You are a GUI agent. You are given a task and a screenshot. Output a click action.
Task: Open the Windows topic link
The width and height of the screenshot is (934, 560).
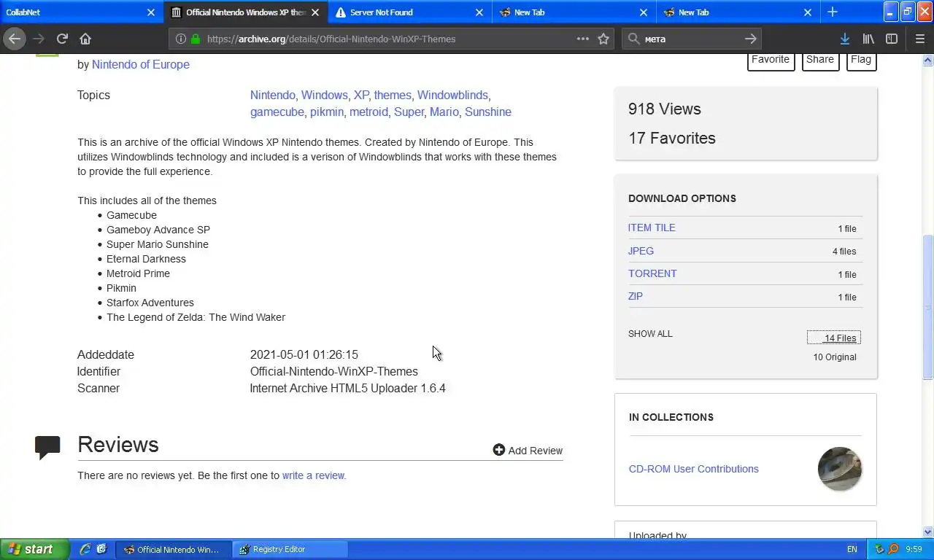tap(324, 95)
